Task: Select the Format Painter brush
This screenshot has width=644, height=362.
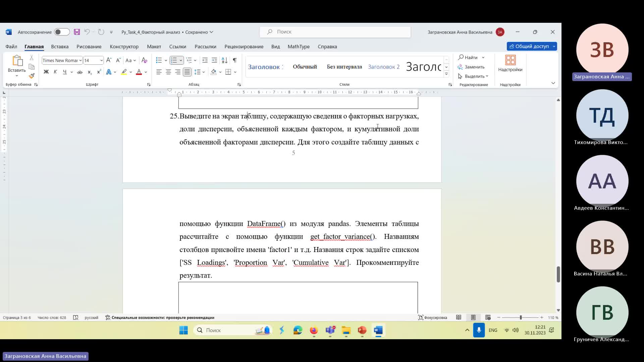Action: tap(32, 76)
